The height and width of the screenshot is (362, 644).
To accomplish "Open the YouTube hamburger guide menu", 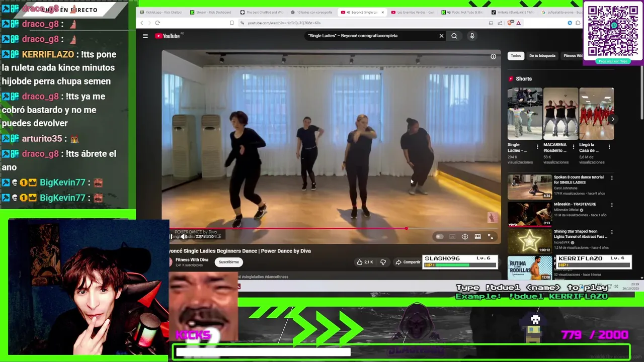I will 145,36.
